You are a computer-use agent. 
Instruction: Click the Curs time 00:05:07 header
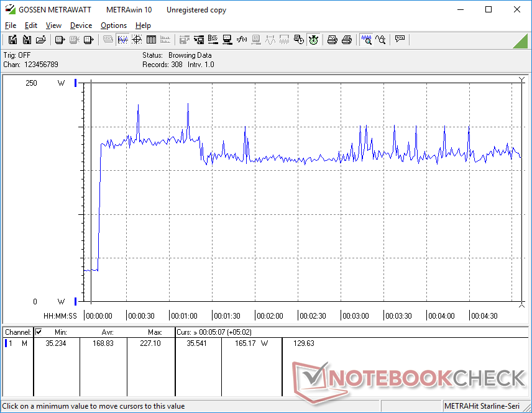click(x=214, y=332)
